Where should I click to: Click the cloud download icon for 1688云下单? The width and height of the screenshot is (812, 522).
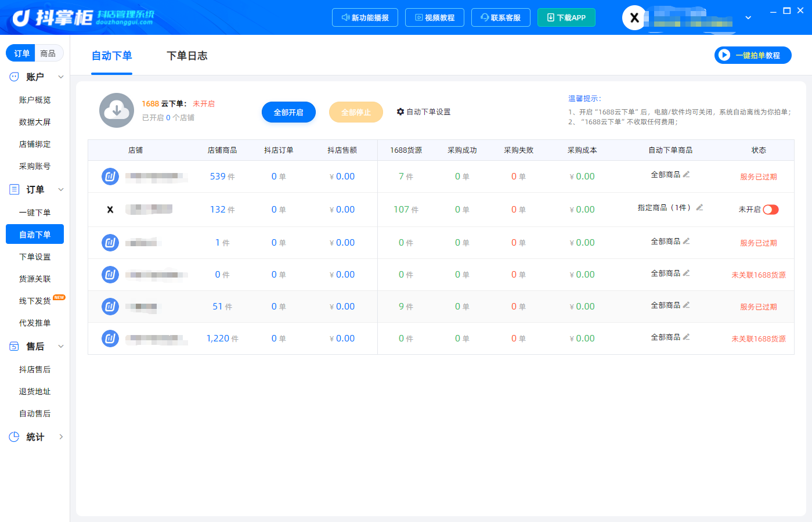[x=117, y=110]
